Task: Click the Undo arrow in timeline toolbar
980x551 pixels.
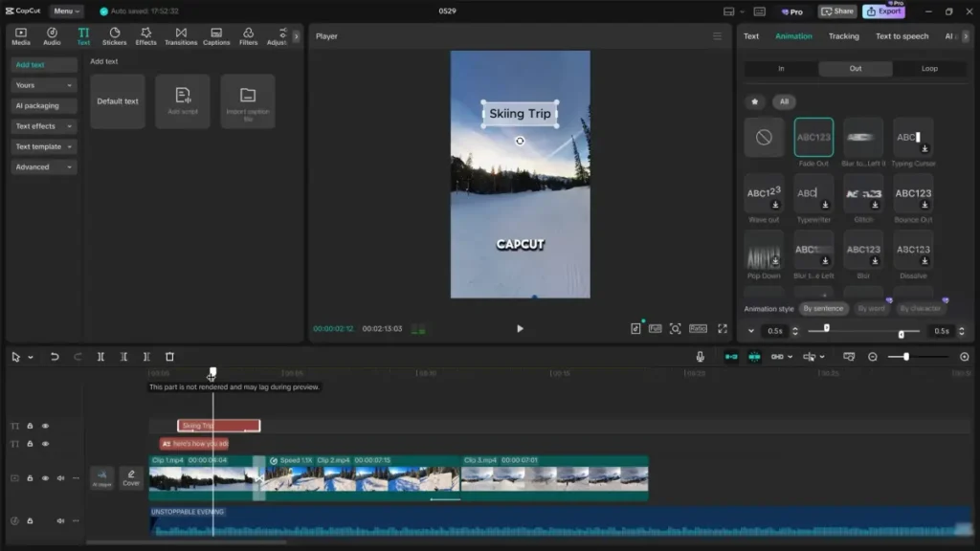Action: tap(55, 357)
